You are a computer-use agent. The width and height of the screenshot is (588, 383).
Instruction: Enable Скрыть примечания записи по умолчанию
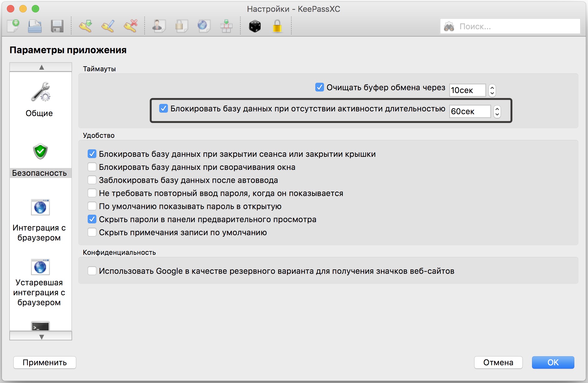92,232
